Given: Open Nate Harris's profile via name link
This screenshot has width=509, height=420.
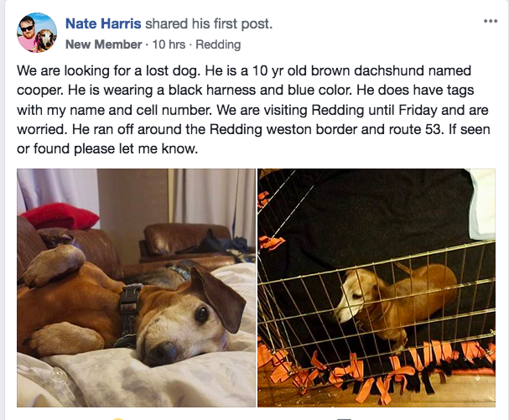Looking at the screenshot, I should pos(103,23).
